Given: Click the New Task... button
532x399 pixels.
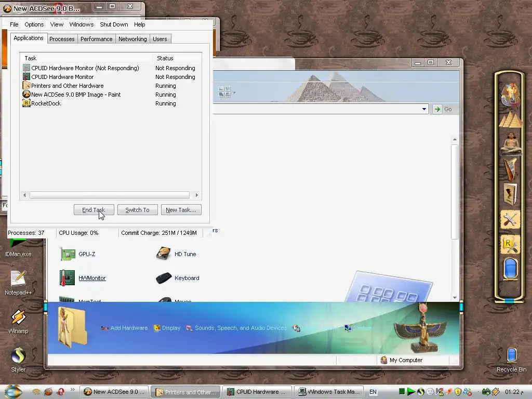Looking at the screenshot, I should point(181,210).
